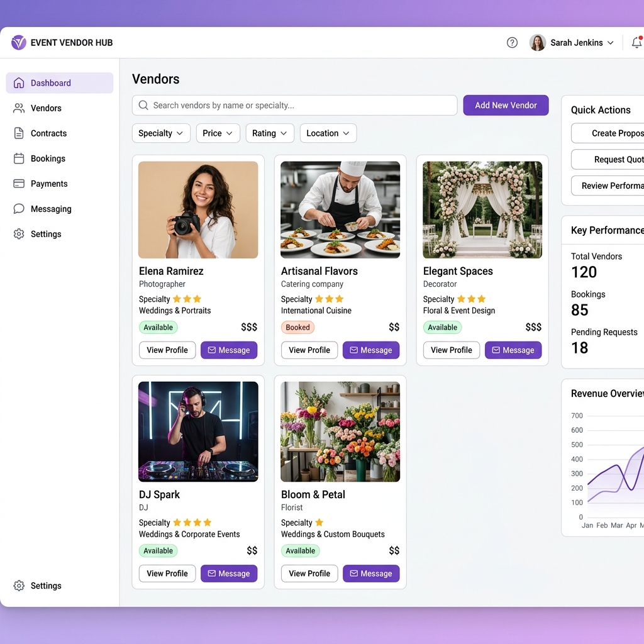Viewport: 644px width, 644px height.
Task: Expand the Price filter
Action: click(218, 133)
